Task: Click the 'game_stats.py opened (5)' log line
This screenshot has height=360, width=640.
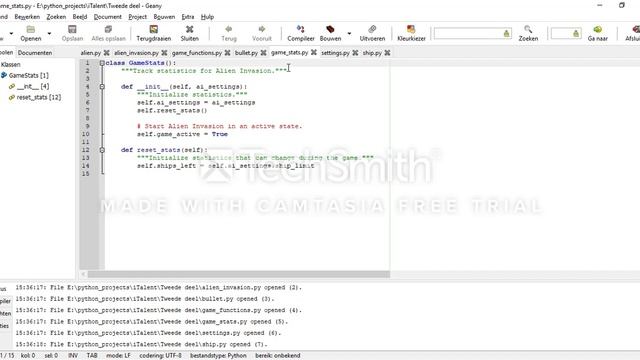Action: coord(152,322)
